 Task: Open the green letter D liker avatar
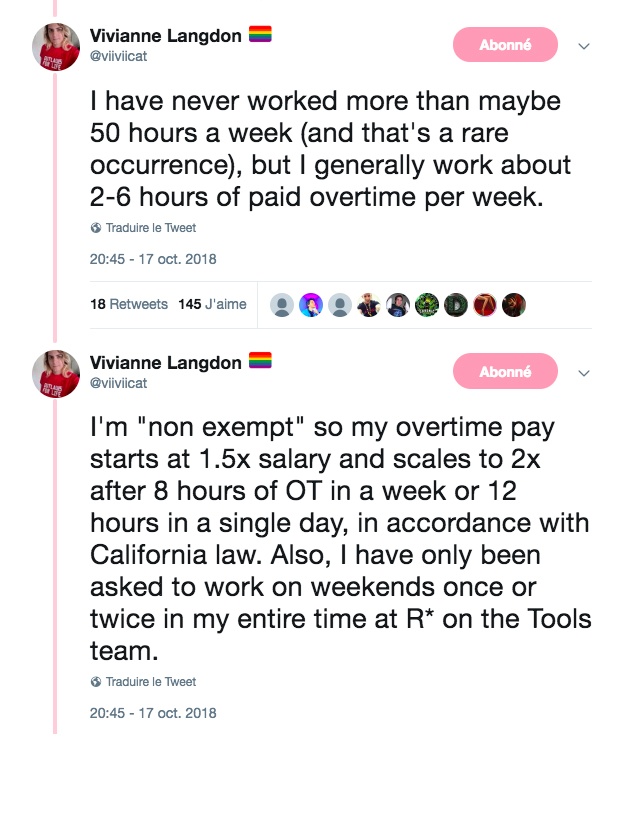click(x=456, y=305)
